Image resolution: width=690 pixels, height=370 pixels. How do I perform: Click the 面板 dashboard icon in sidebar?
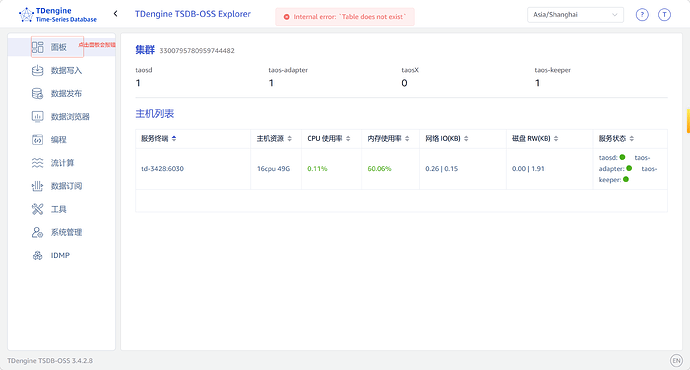[37, 47]
